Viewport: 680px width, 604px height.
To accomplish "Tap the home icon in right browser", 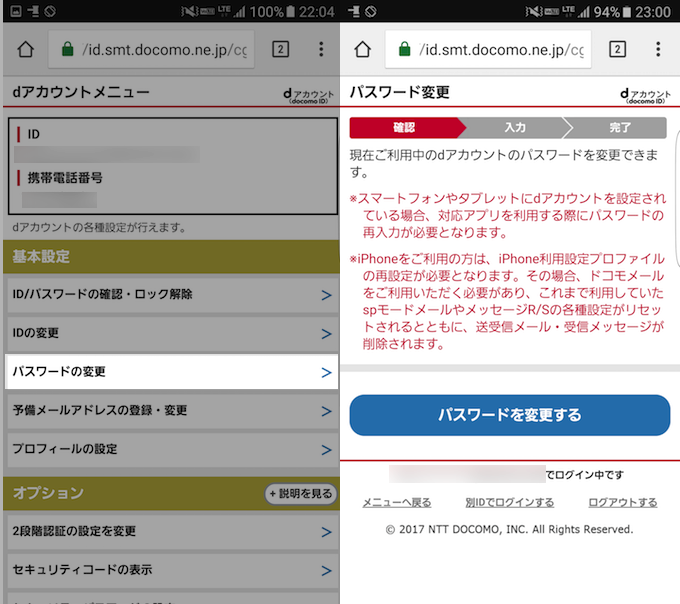I will [363, 50].
